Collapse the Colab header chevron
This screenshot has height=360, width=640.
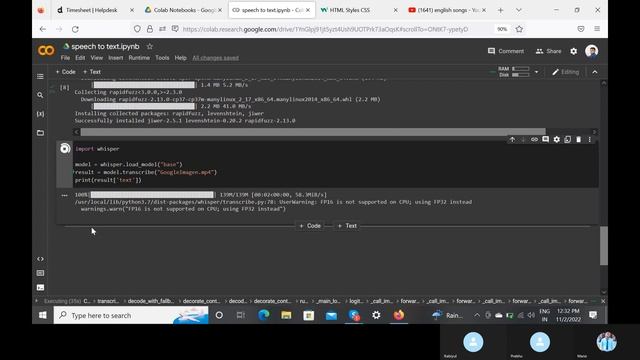(x=595, y=72)
